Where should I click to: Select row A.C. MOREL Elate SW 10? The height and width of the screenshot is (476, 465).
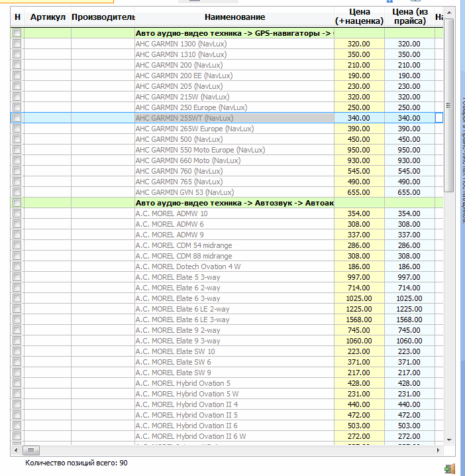point(227,351)
